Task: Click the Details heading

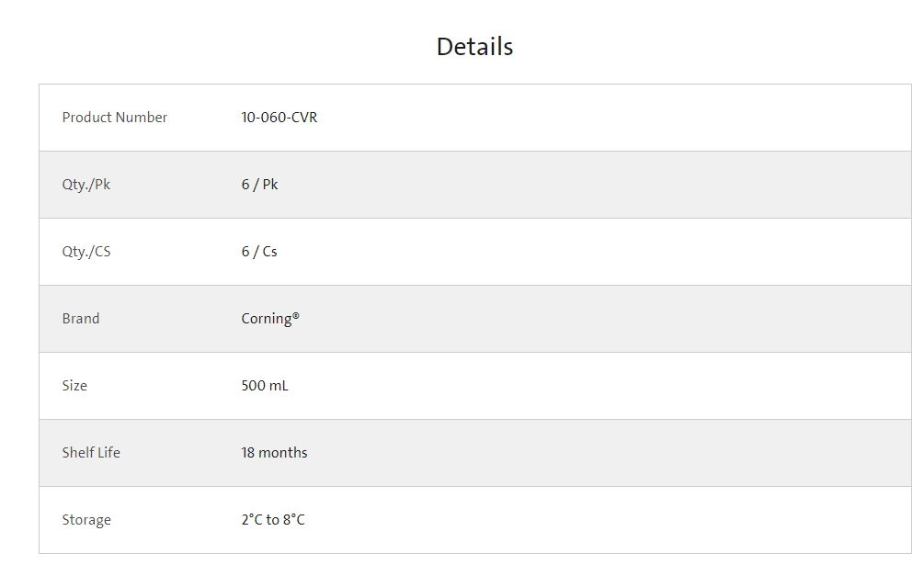Action: [475, 47]
